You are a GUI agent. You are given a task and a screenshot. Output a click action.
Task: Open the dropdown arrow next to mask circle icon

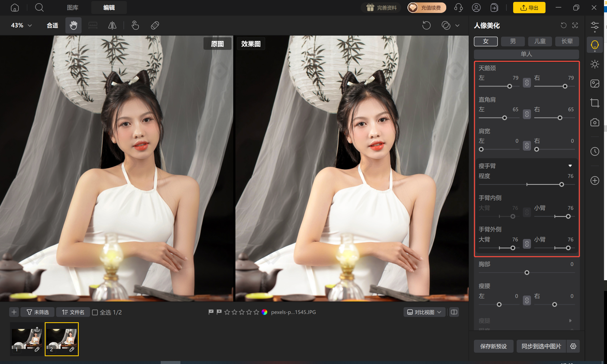pos(457,26)
